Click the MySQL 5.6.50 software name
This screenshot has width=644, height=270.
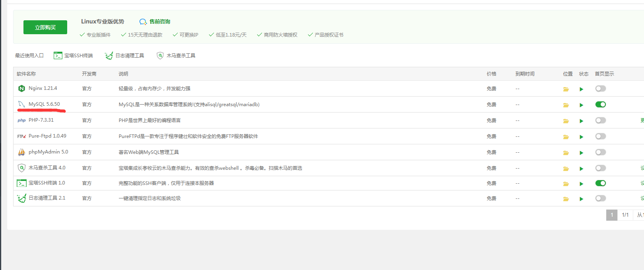44,104
